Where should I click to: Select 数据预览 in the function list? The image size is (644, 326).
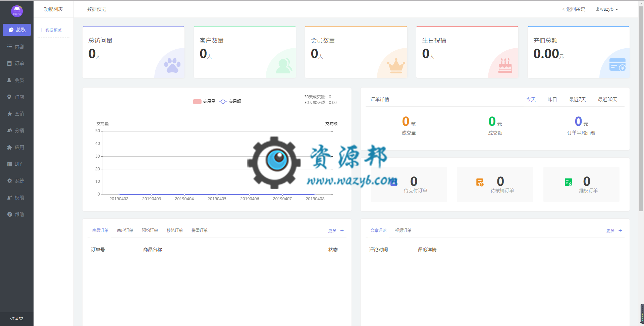[53, 30]
